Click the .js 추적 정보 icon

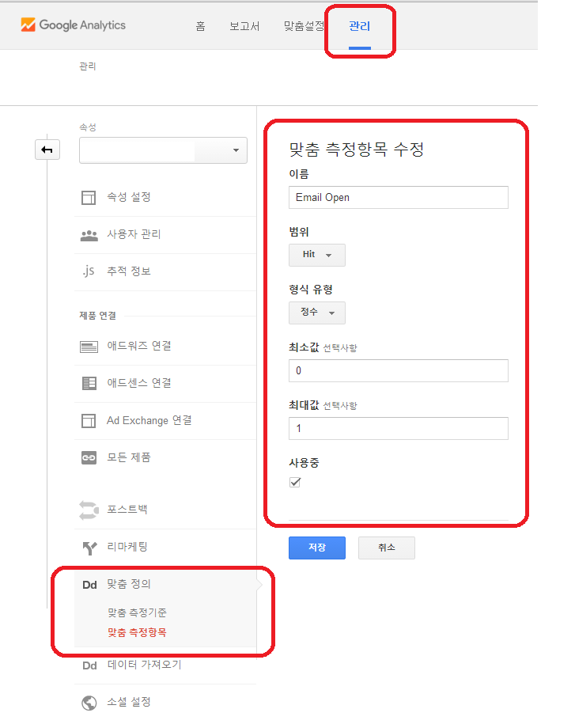point(88,271)
